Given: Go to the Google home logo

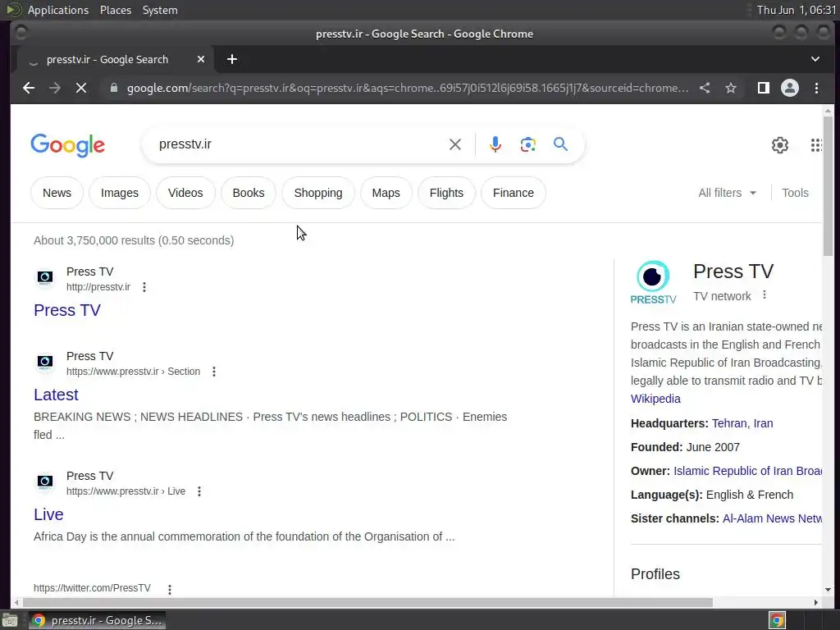Looking at the screenshot, I should (68, 144).
